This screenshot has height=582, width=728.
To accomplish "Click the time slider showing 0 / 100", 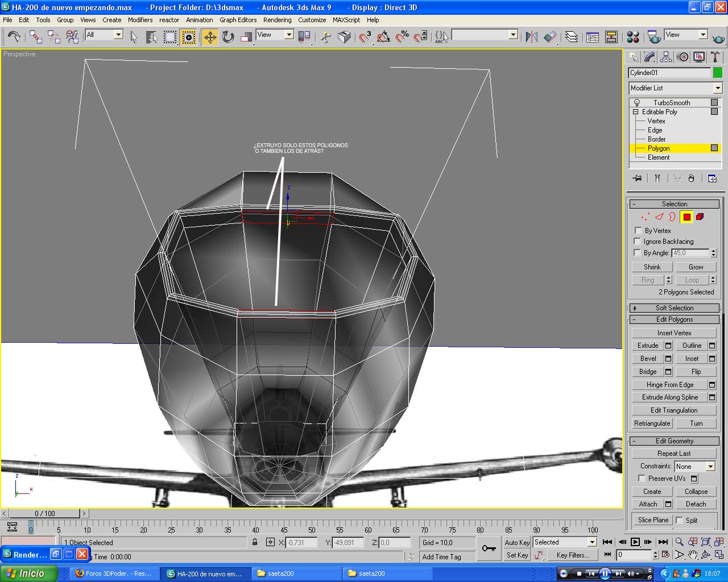I will [x=45, y=513].
